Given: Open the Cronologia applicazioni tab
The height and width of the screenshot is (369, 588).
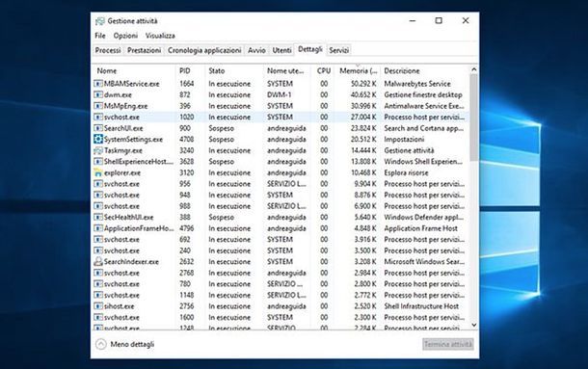Looking at the screenshot, I should pyautogui.click(x=204, y=50).
